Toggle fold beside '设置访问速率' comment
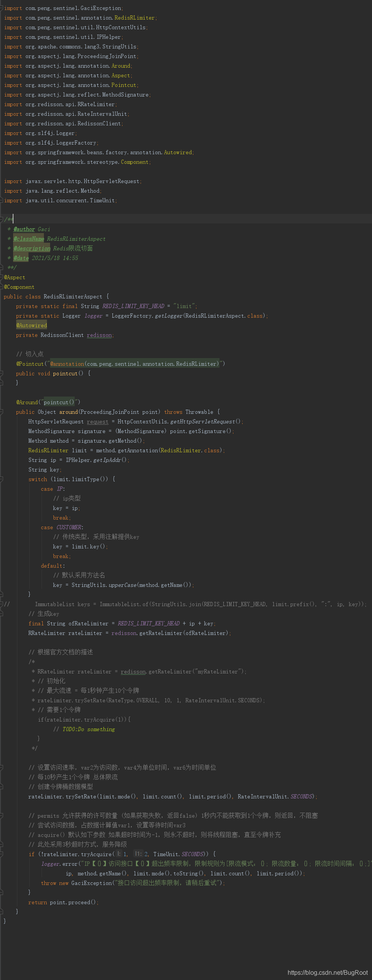Image resolution: width=372 pixels, height=980 pixels. pos(2,767)
